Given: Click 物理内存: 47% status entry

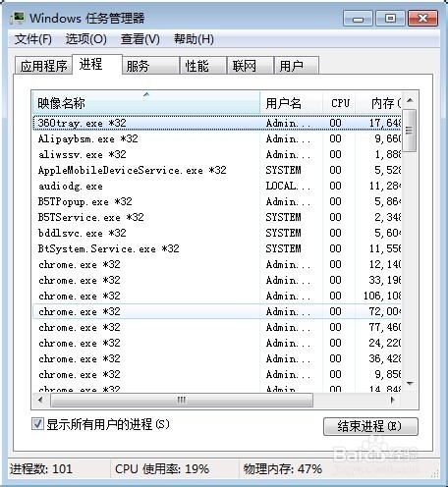Looking at the screenshot, I should (x=282, y=469).
